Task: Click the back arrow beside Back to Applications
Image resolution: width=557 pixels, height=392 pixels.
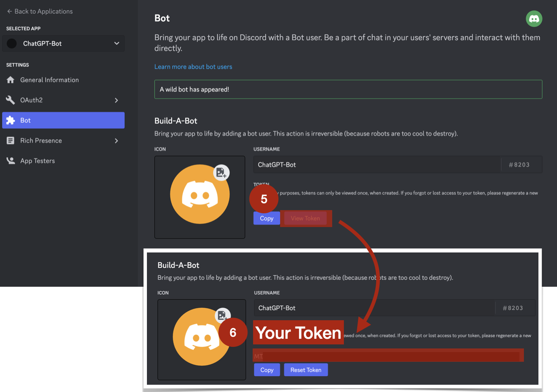Action: (9, 11)
